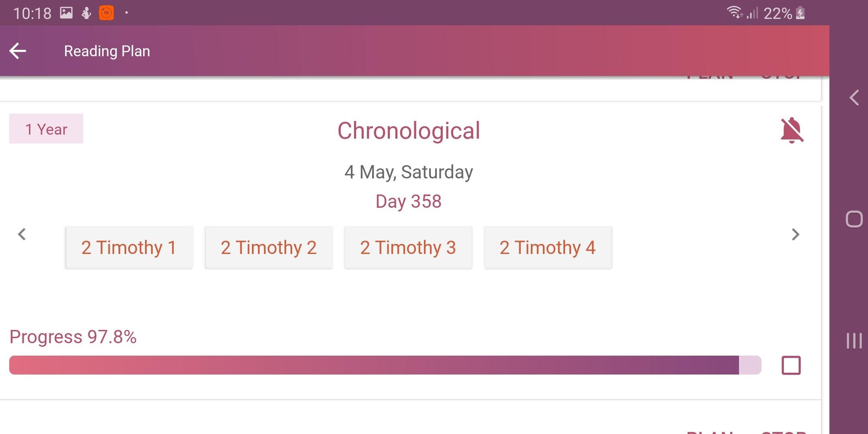This screenshot has width=868, height=434.
Task: Tap the 1 Year duration tag
Action: click(x=46, y=129)
